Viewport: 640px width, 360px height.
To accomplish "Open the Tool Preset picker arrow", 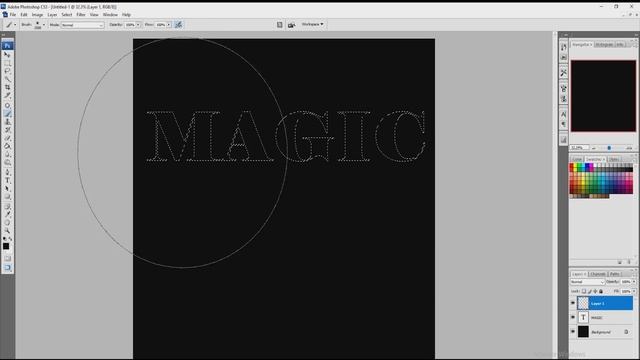I will (15, 25).
